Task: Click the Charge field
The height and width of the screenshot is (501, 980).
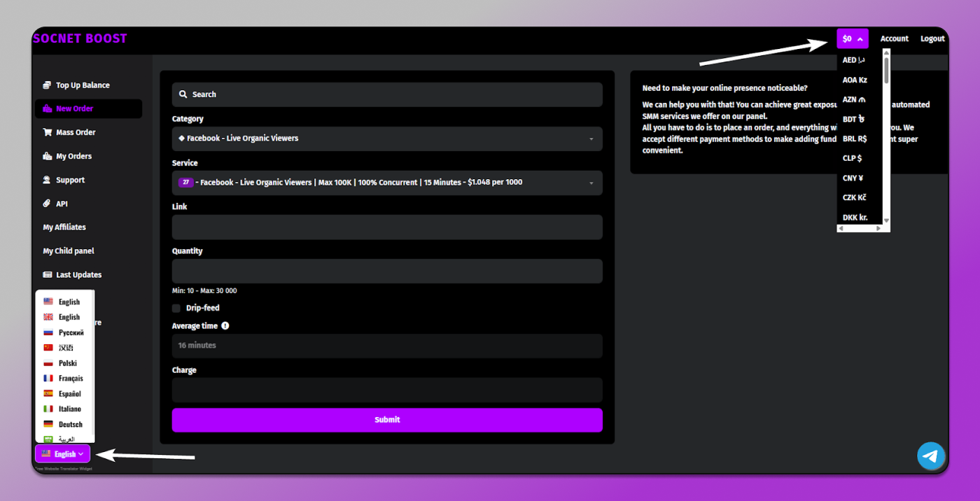Action: pos(387,390)
